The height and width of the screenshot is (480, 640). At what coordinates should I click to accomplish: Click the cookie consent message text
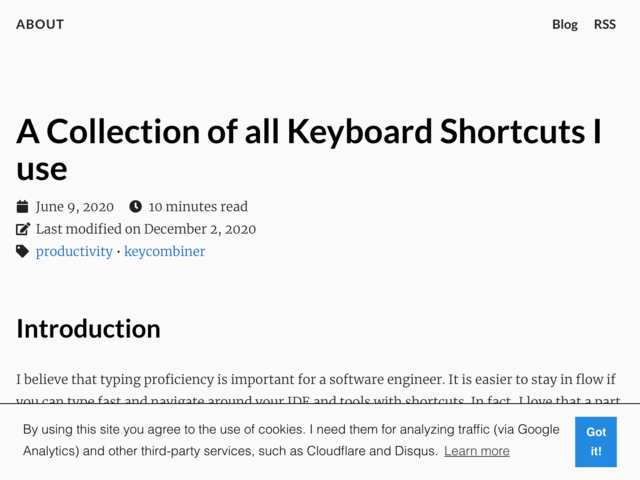coord(291,440)
